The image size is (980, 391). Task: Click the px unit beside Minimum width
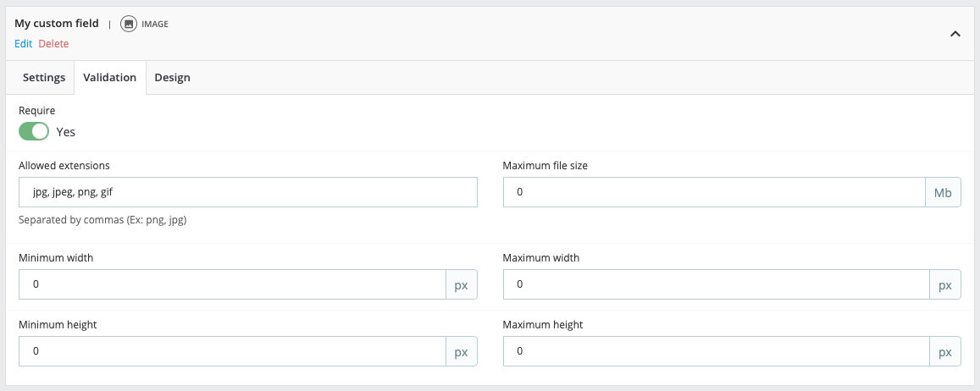tap(461, 284)
